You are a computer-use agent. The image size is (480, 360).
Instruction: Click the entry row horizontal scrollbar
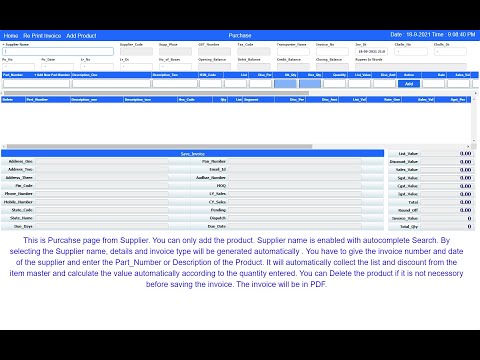point(156,93)
